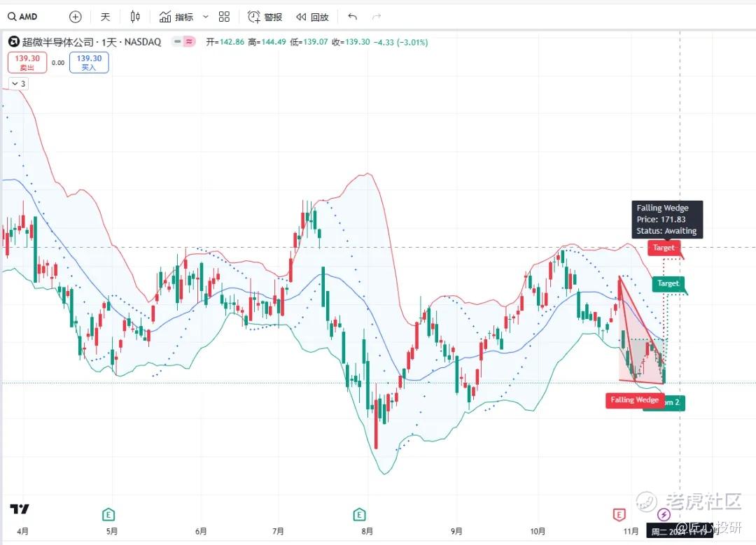The image size is (756, 545).
Task: Open 指标 indicators dialog
Action: (x=176, y=17)
